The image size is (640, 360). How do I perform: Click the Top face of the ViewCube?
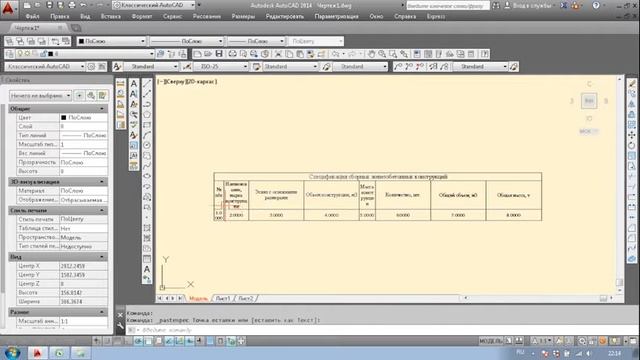click(589, 100)
